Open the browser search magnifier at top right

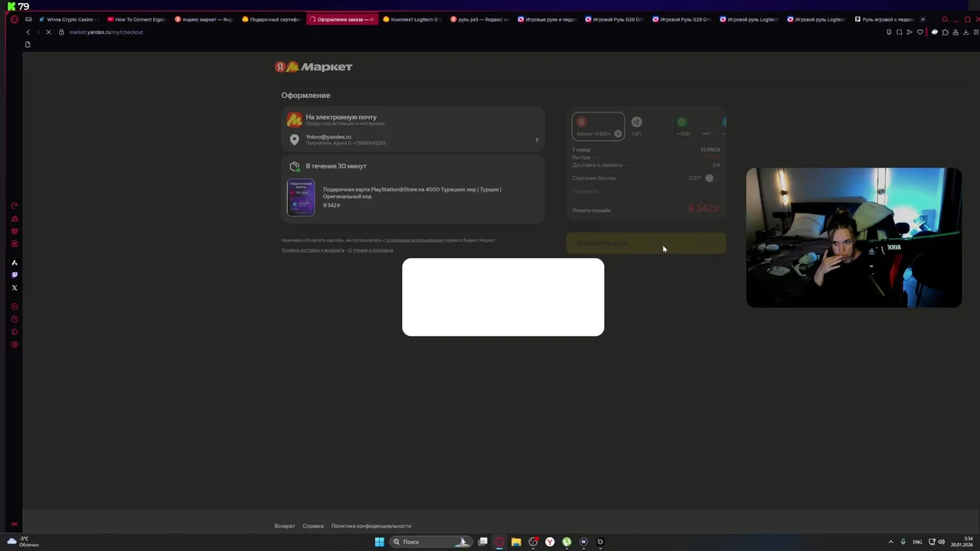click(x=945, y=19)
